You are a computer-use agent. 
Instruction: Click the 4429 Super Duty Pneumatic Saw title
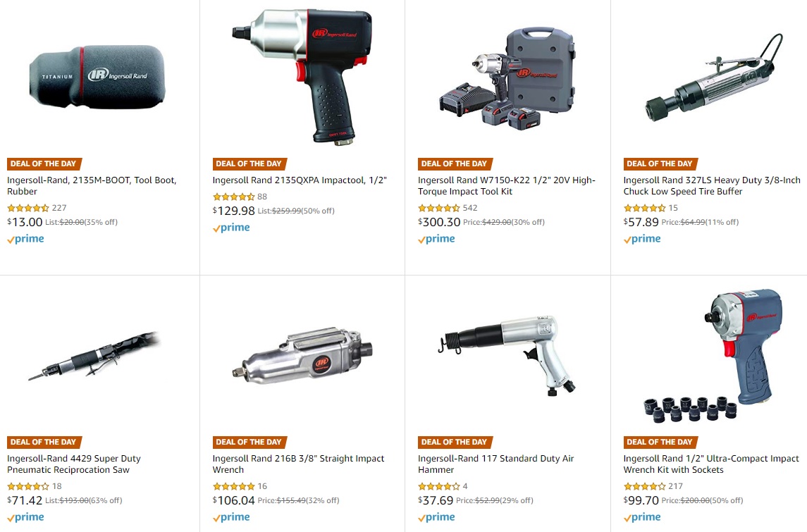click(73, 464)
